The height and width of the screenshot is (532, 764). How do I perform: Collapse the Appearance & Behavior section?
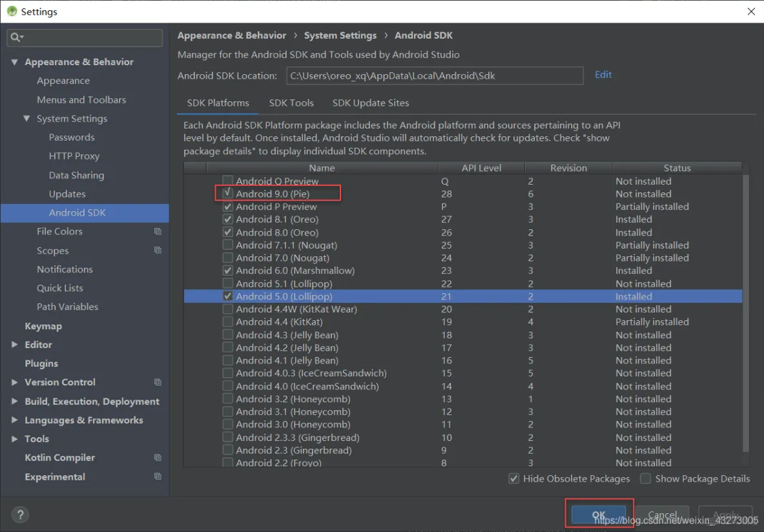pos(14,62)
